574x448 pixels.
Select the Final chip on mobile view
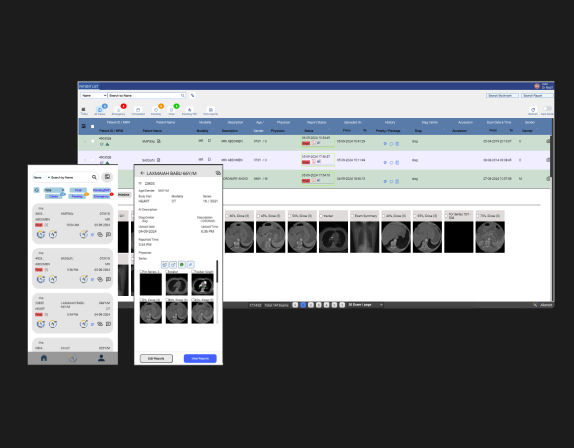click(78, 190)
